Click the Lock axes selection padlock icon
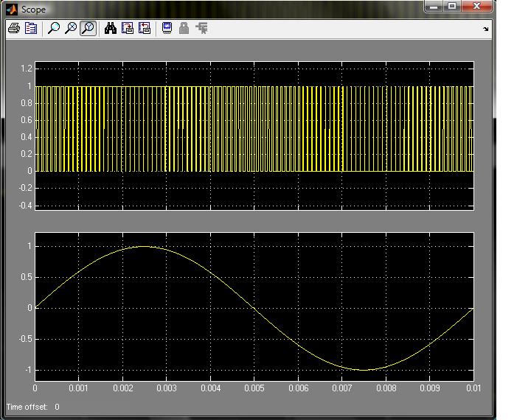The image size is (531, 420). pos(184,28)
